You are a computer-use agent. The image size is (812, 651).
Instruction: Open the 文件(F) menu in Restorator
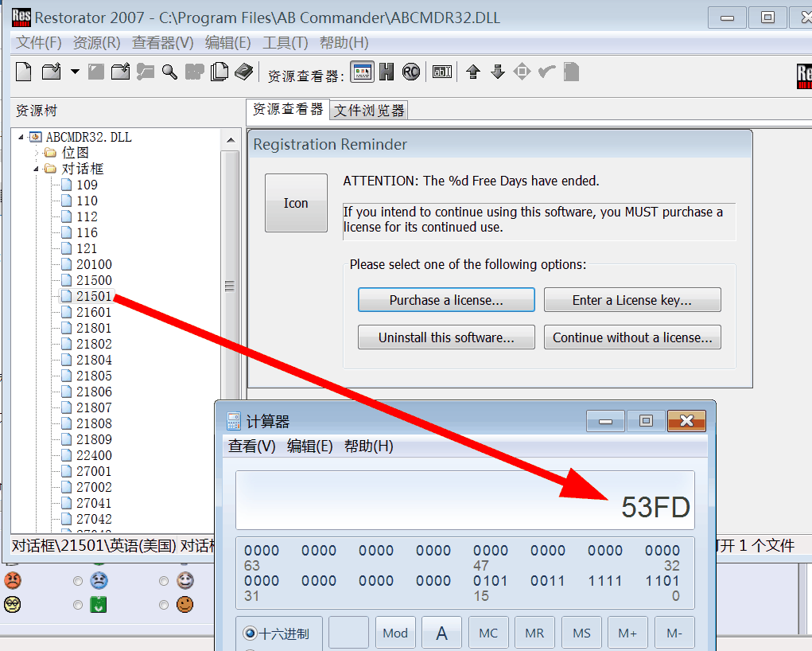[38, 42]
